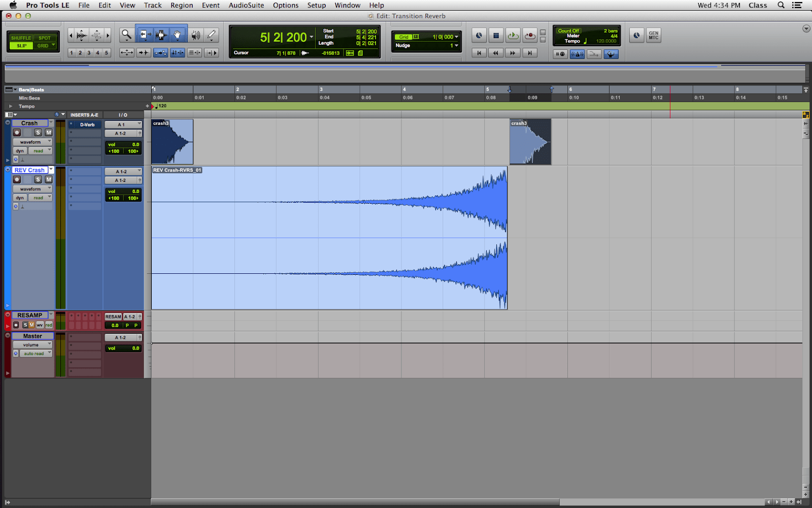Open the Grid value dropdown

click(445, 37)
